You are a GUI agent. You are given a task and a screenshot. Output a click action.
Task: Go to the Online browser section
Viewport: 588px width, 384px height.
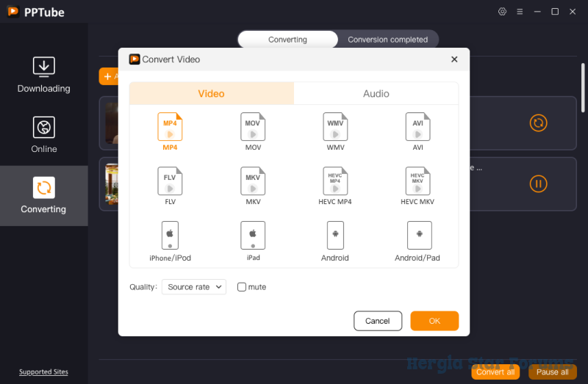tap(44, 135)
